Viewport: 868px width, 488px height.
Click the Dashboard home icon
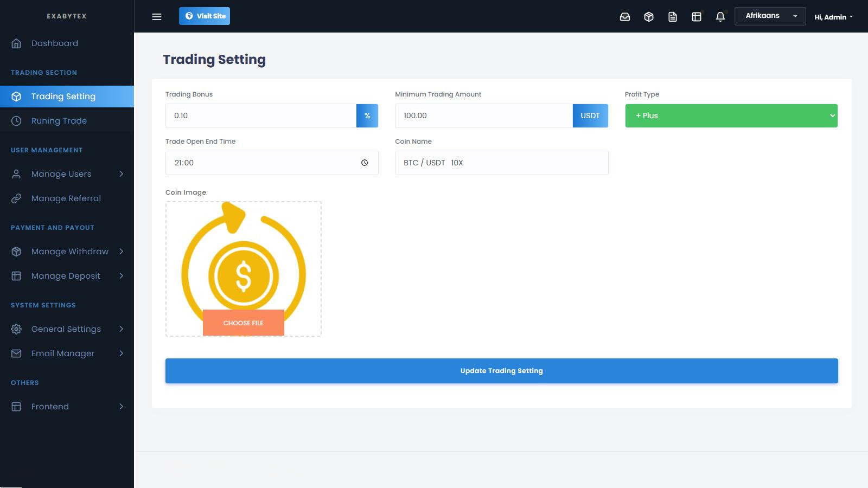16,43
